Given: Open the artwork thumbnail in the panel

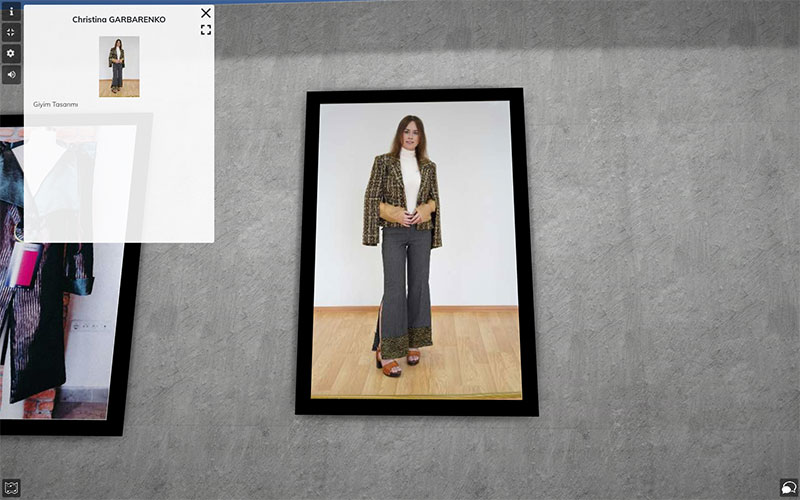Looking at the screenshot, I should pyautogui.click(x=119, y=66).
